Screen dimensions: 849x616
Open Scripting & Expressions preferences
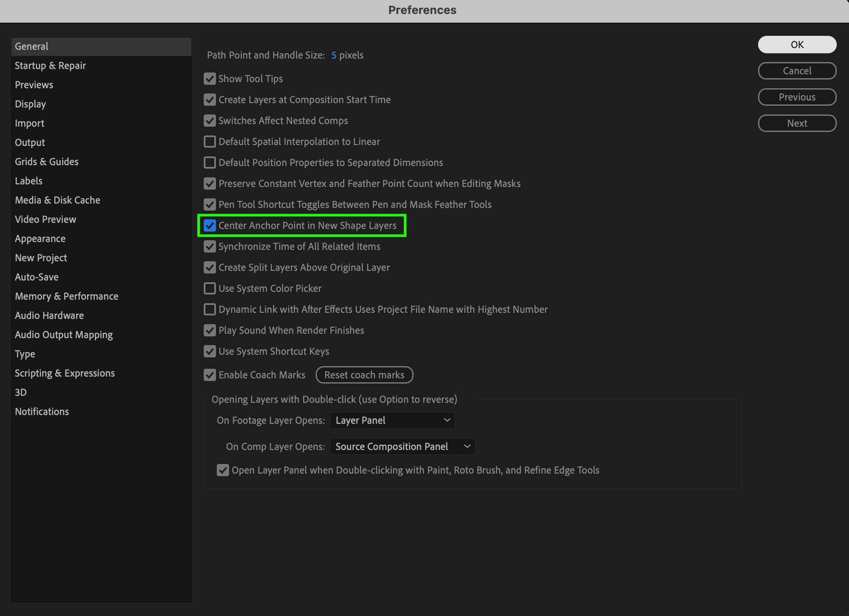click(65, 373)
